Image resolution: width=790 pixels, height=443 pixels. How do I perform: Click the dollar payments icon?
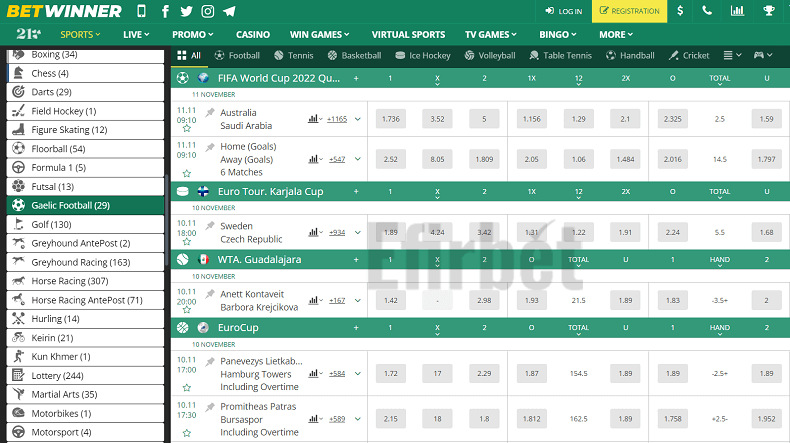pyautogui.click(x=680, y=11)
